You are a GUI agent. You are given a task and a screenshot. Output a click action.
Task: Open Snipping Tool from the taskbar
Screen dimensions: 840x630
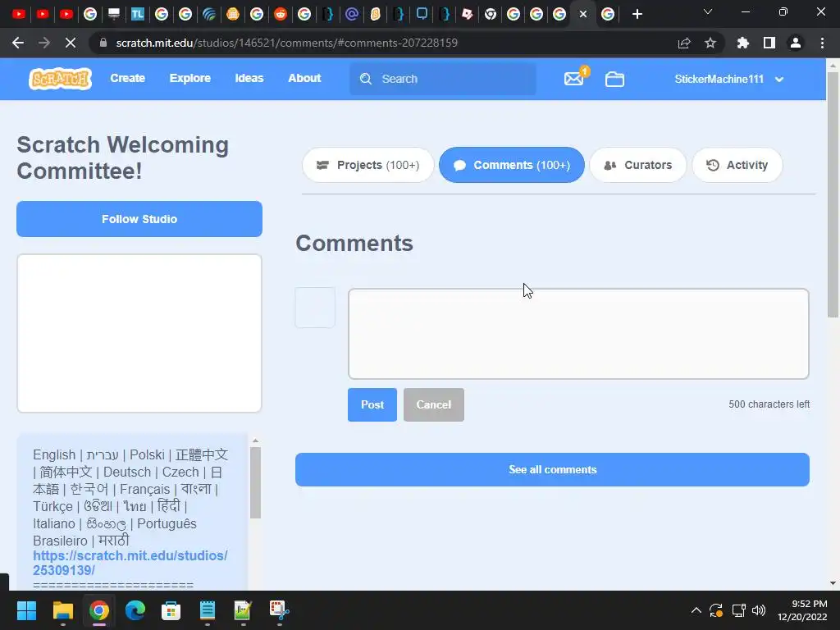(279, 610)
